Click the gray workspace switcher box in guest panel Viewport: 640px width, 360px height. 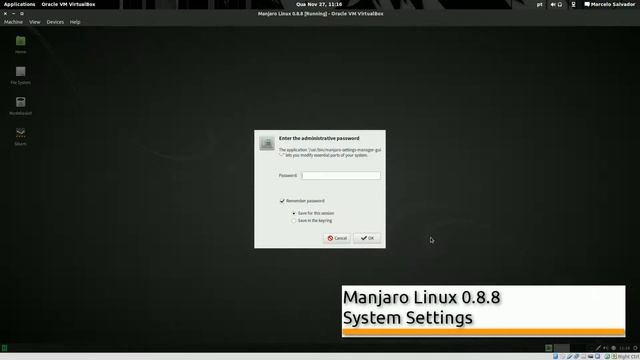(562, 348)
